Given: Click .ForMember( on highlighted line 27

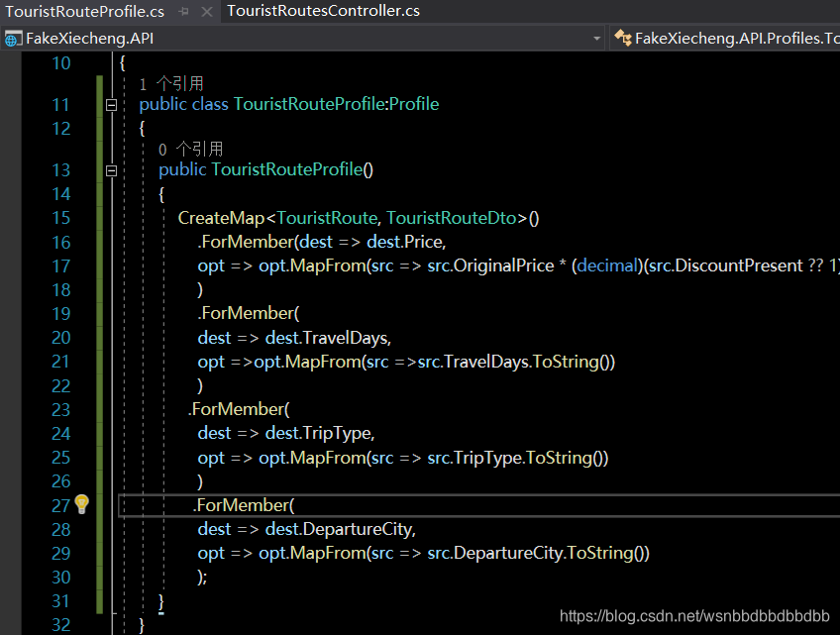Looking at the screenshot, I should click(244, 505).
